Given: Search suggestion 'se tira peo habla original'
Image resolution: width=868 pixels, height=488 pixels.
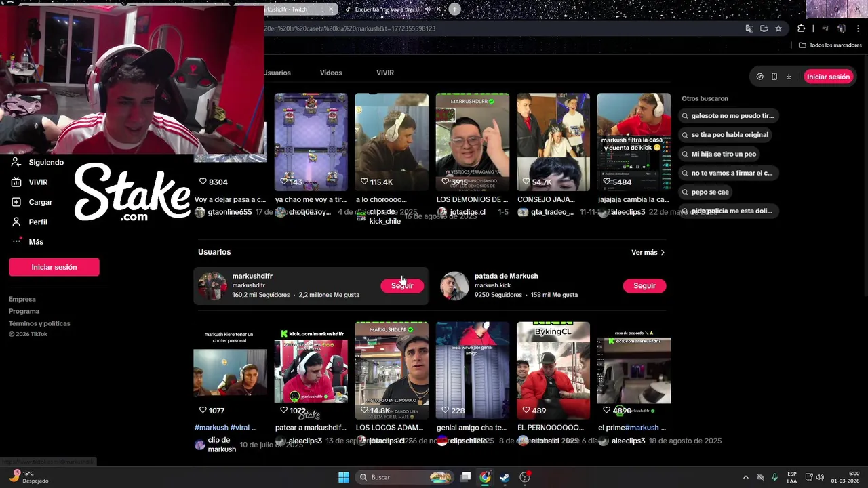Looking at the screenshot, I should pos(725,135).
